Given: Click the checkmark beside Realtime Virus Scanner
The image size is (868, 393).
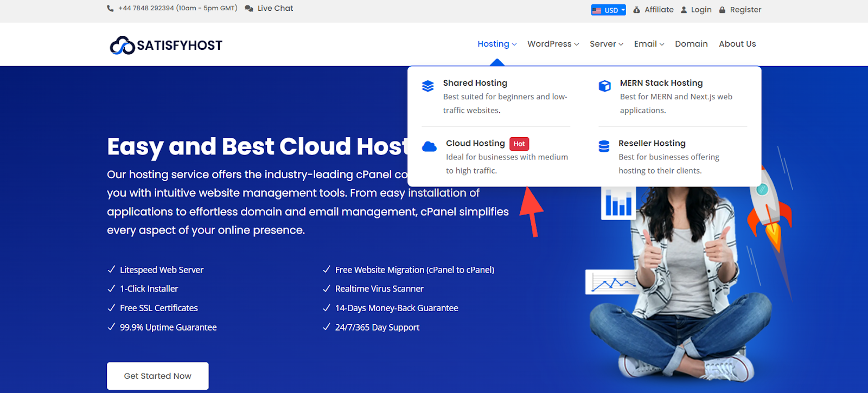Looking at the screenshot, I should (327, 288).
